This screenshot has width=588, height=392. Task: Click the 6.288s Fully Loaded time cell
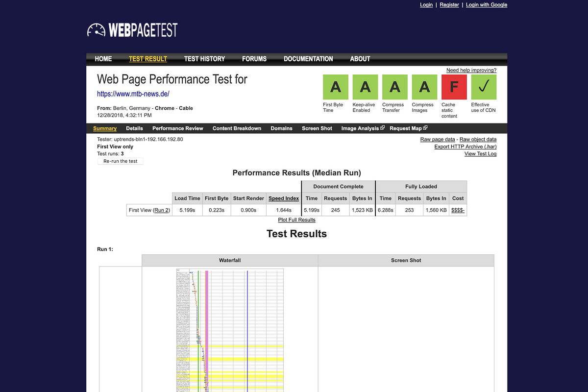point(386,210)
